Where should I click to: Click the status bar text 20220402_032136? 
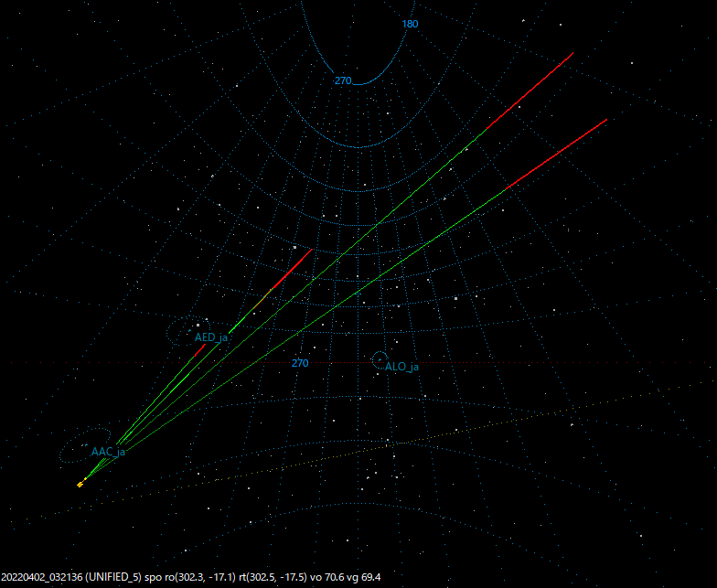tap(42, 577)
